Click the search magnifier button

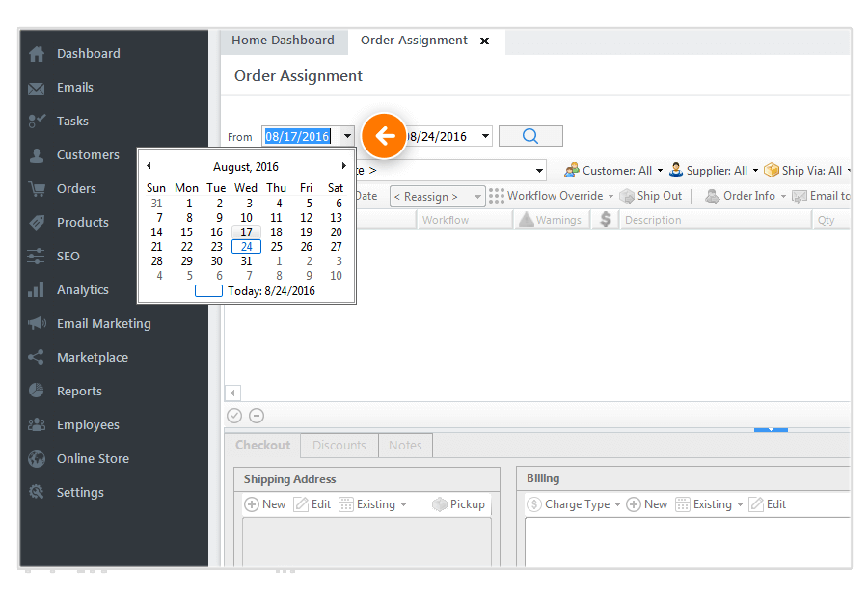click(x=530, y=136)
